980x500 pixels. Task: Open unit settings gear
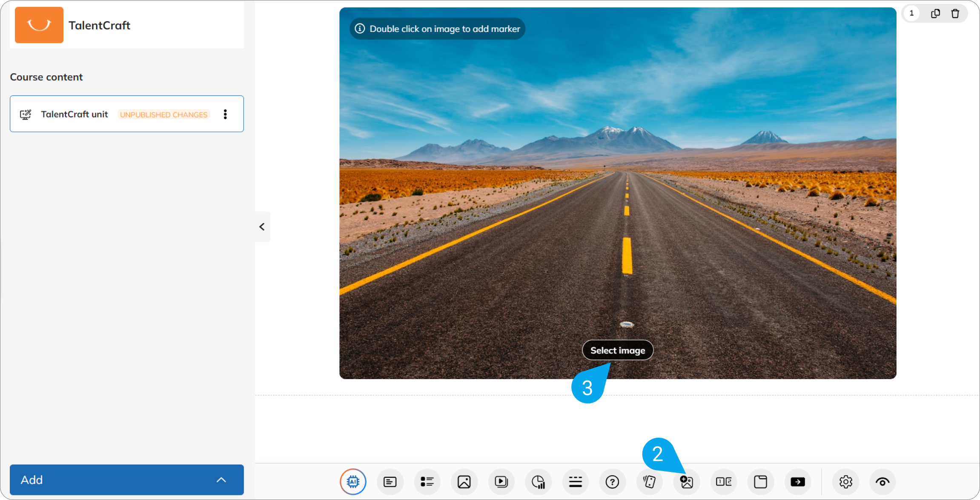click(x=845, y=482)
